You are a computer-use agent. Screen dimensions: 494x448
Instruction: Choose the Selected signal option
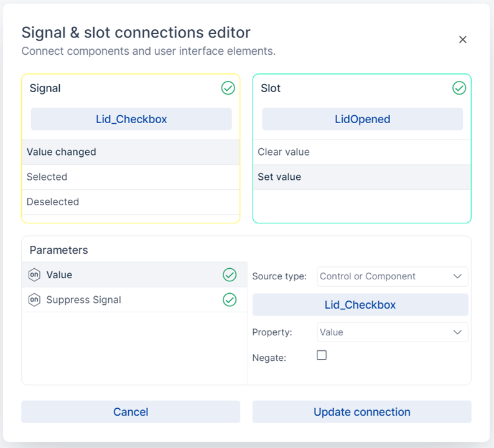pos(131,177)
